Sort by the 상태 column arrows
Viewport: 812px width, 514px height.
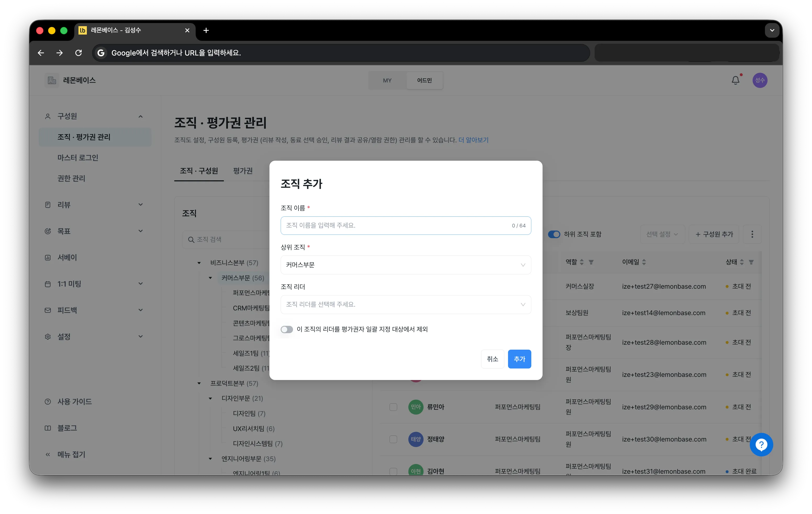click(x=742, y=262)
